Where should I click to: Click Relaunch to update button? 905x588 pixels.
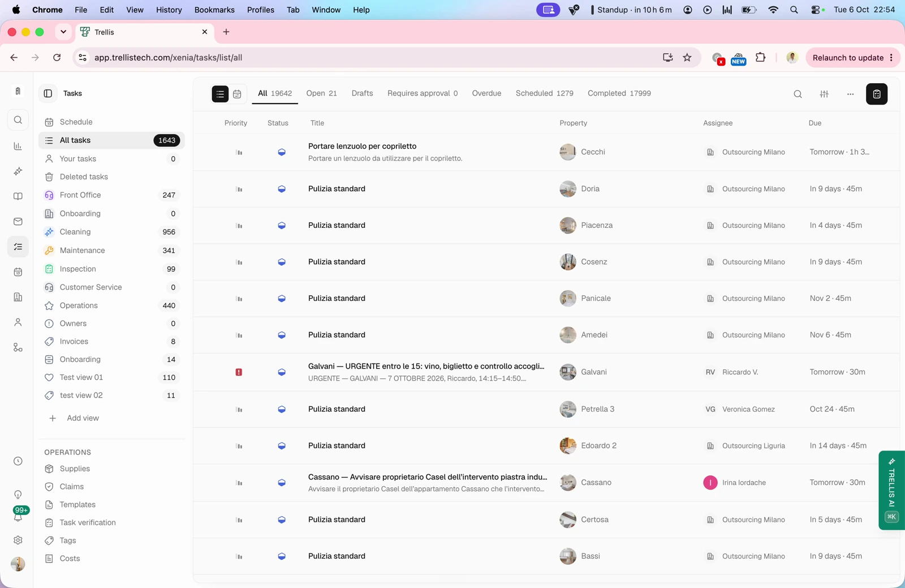click(853, 58)
